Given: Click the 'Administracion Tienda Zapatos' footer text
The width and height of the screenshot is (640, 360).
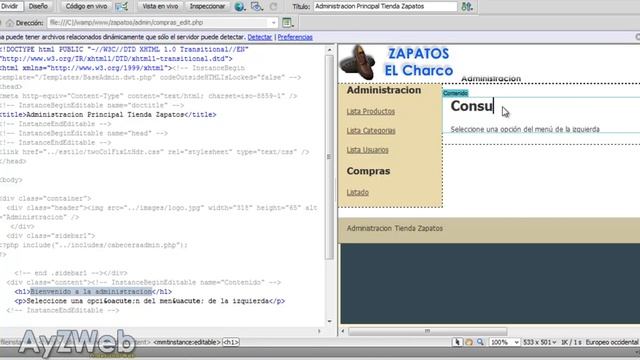Looking at the screenshot, I should click(395, 229).
